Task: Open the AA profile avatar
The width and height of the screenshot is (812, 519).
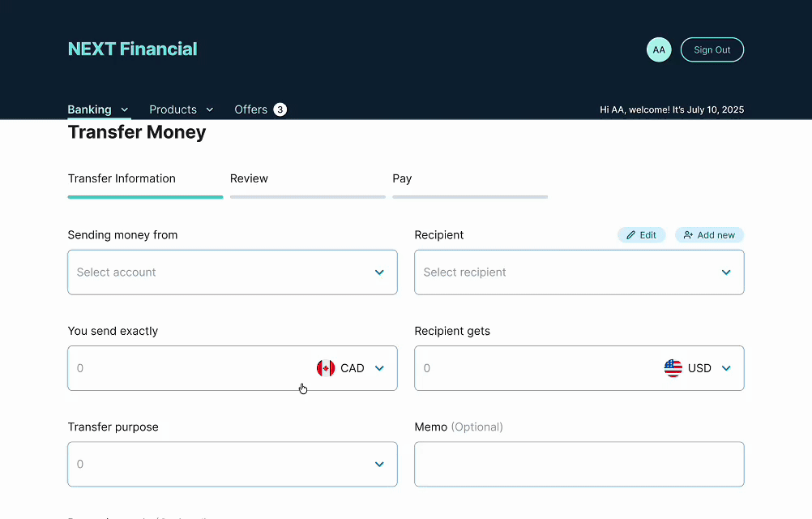Action: [x=659, y=49]
